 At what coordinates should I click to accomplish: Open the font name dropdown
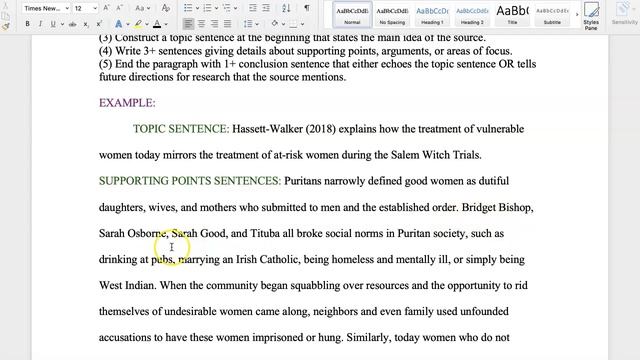[67, 8]
